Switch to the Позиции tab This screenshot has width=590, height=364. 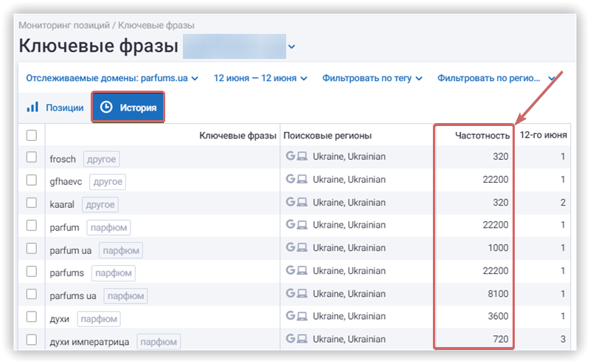(55, 108)
